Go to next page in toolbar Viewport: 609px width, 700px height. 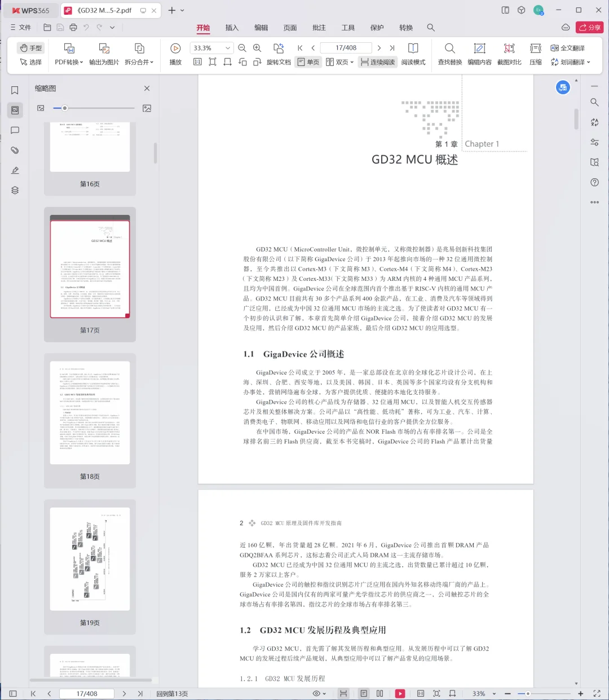click(x=379, y=48)
